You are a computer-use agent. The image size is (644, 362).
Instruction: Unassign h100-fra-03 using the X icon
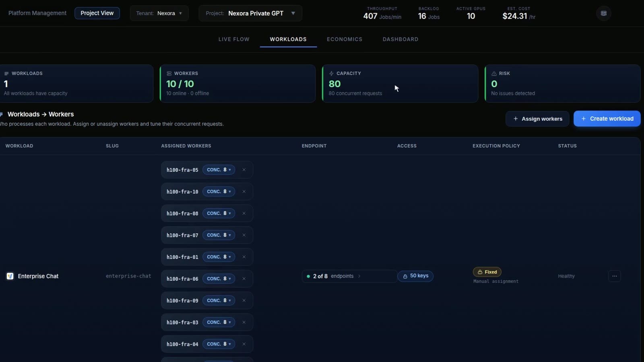click(244, 322)
